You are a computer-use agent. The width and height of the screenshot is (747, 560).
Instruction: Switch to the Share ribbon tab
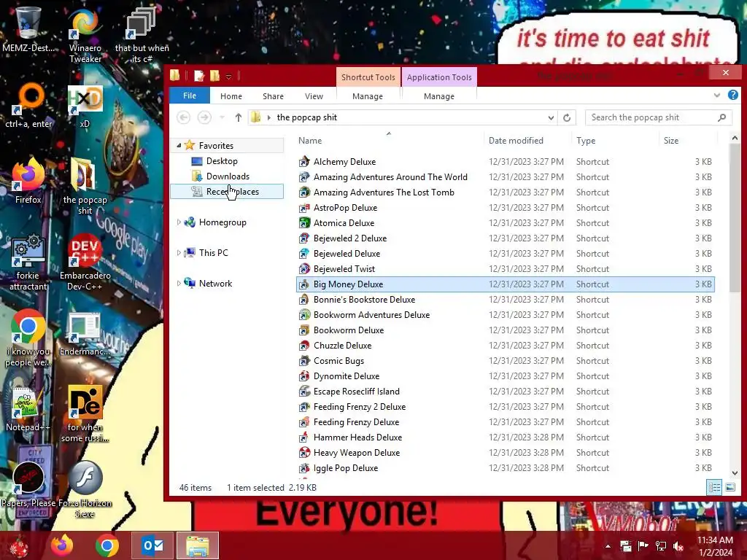(x=273, y=96)
